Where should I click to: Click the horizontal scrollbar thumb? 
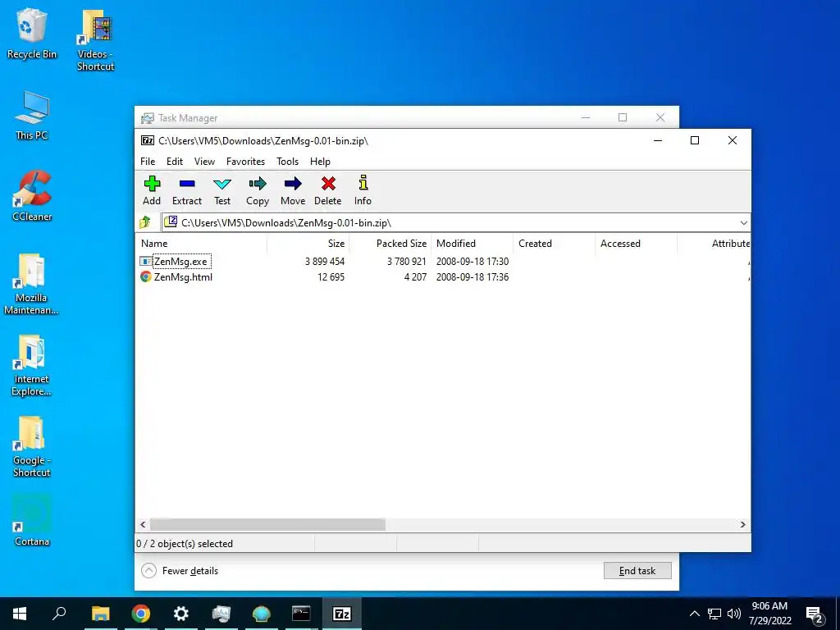267,524
